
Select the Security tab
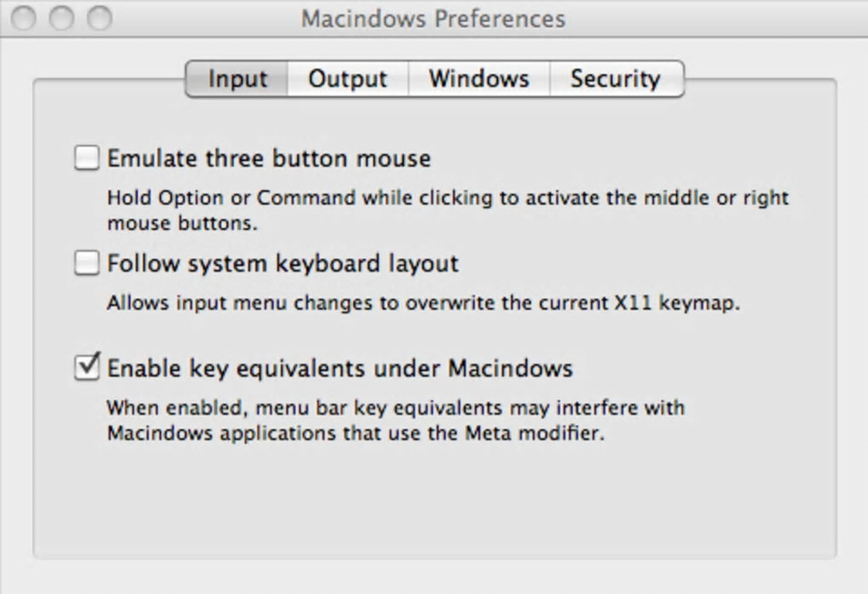tap(615, 79)
